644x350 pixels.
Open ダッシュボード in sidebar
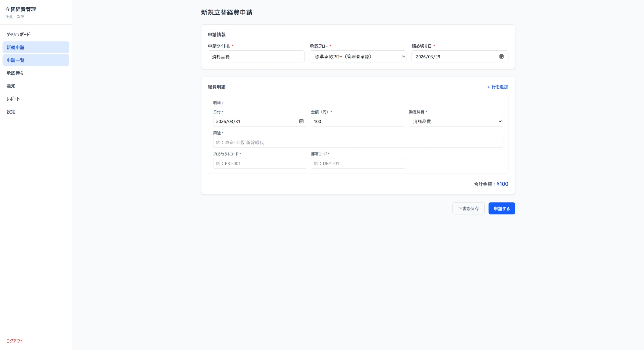(18, 34)
